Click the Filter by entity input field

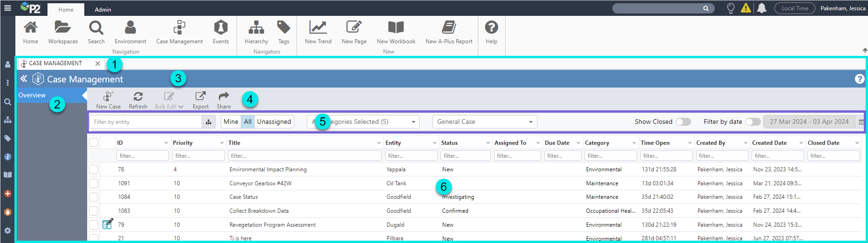pyautogui.click(x=146, y=122)
